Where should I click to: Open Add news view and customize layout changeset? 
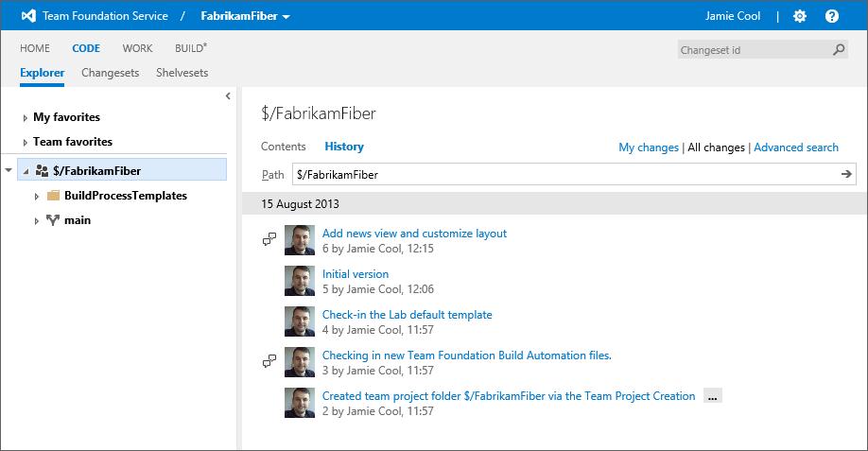(414, 234)
